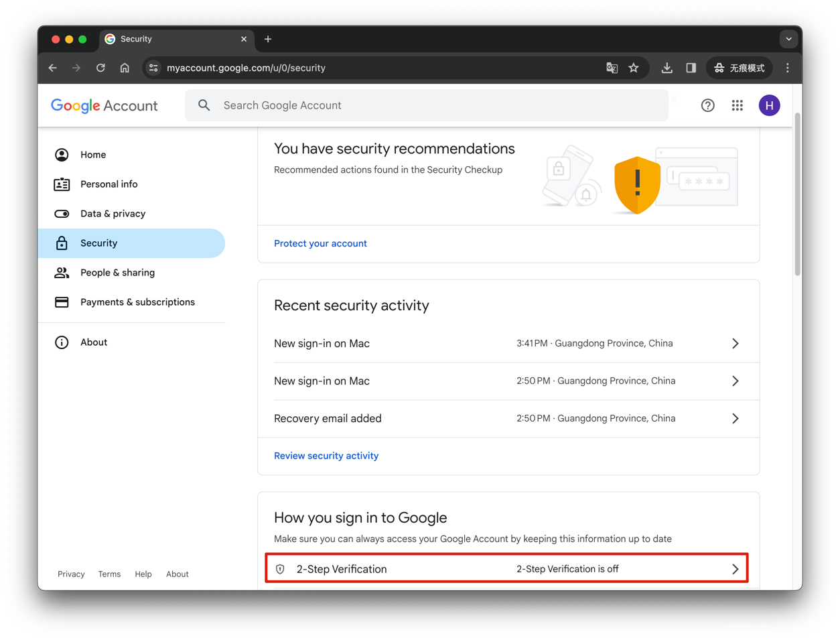
Task: Go back using the browser back arrow
Action: click(x=53, y=68)
